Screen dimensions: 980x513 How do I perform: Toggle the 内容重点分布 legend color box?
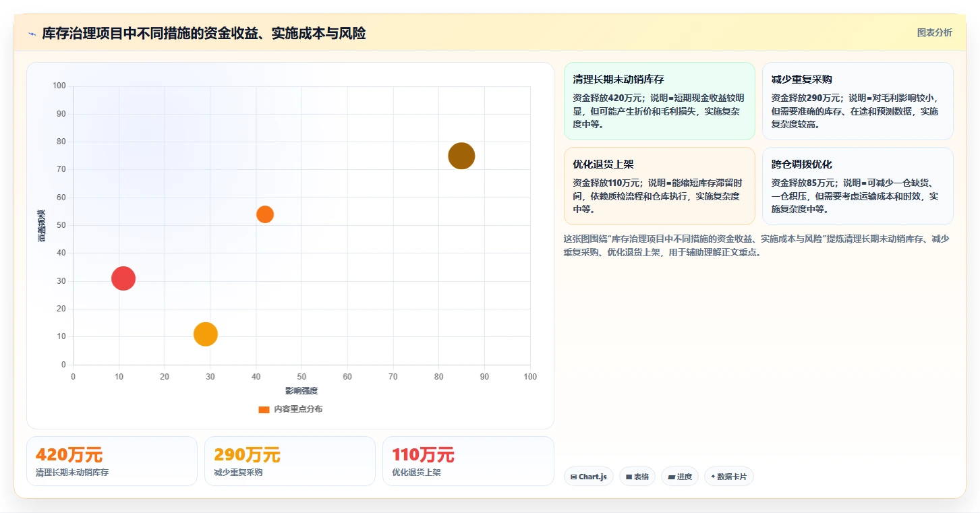pos(264,409)
